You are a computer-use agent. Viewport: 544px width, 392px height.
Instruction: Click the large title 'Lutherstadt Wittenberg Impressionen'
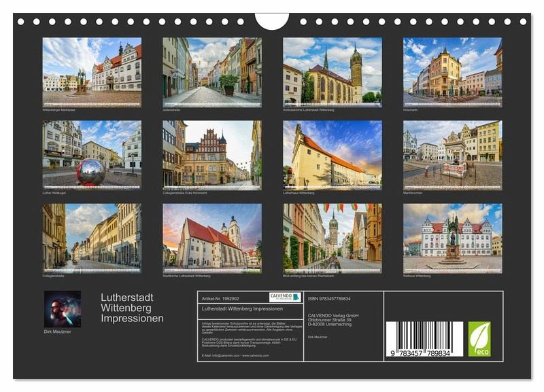click(x=132, y=308)
